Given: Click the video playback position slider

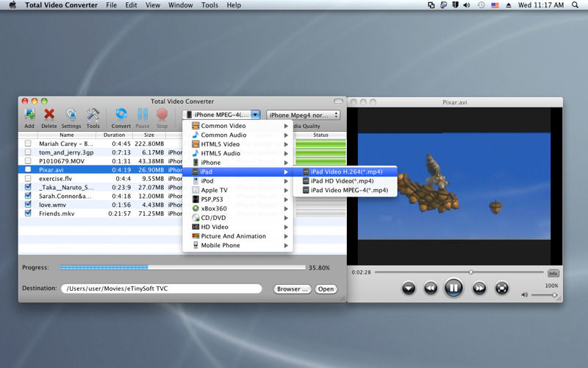Looking at the screenshot, I should tap(471, 272).
